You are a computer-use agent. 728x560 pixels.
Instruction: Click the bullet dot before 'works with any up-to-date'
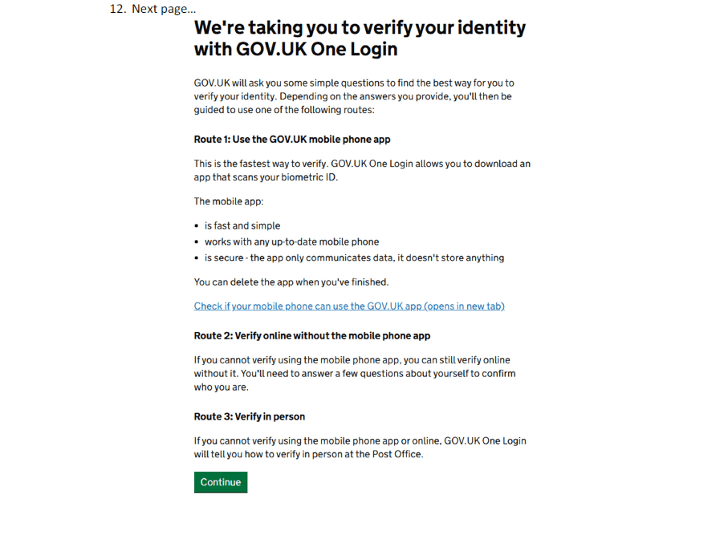click(x=197, y=242)
